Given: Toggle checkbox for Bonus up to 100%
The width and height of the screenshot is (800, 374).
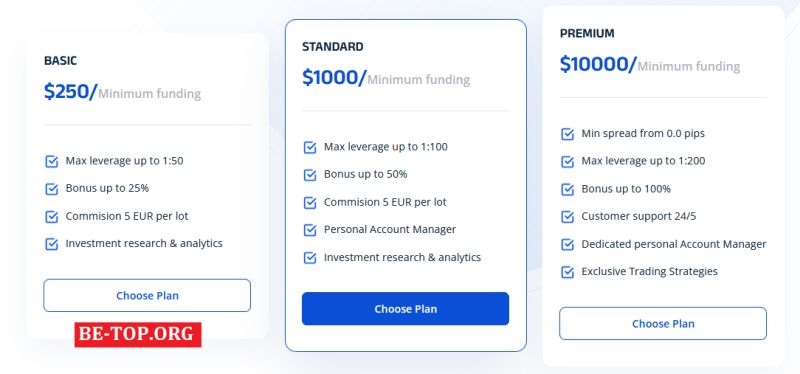Looking at the screenshot, I should click(567, 189).
